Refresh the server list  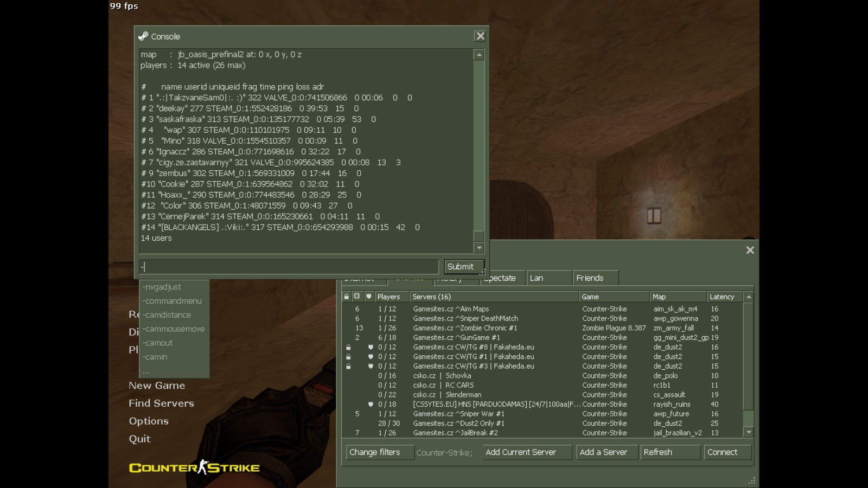click(670, 452)
